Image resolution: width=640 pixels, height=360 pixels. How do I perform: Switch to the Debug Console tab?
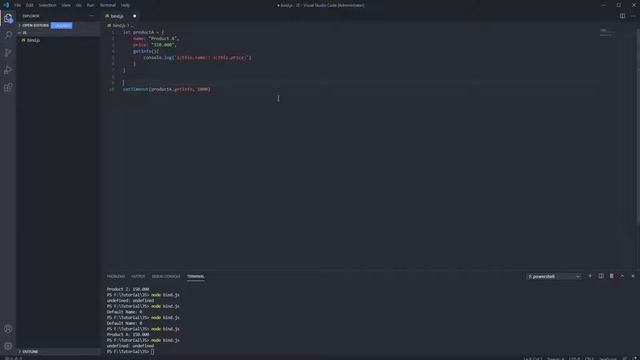coord(166,276)
